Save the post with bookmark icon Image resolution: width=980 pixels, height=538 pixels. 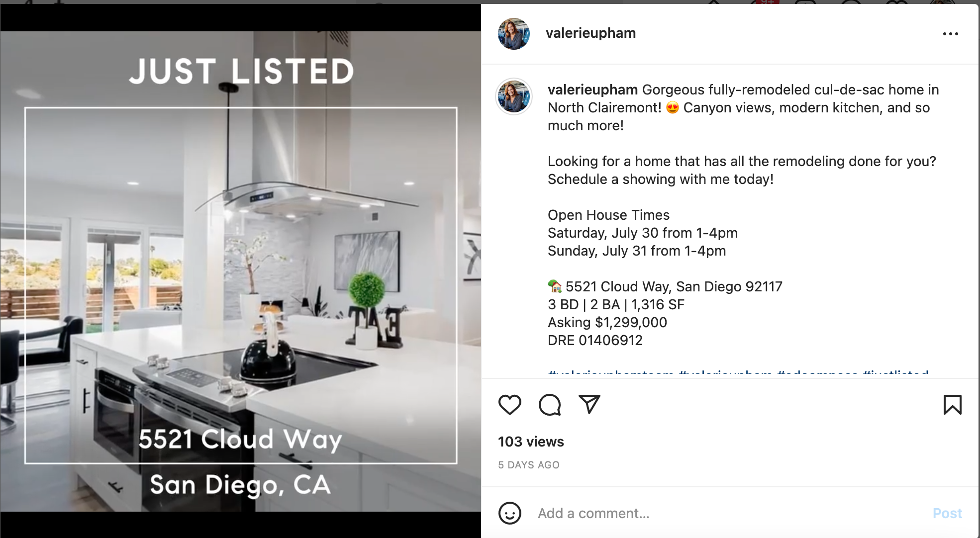[x=952, y=405]
